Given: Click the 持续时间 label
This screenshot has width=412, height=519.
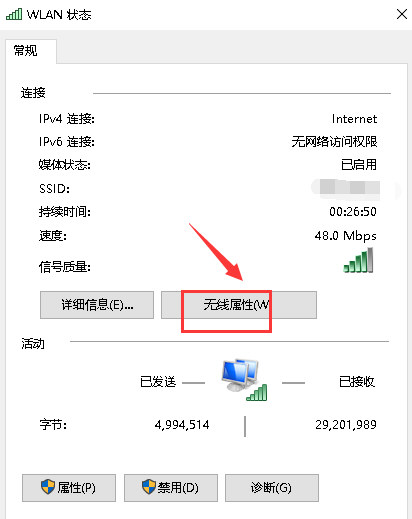Looking at the screenshot, I should coord(64,212).
